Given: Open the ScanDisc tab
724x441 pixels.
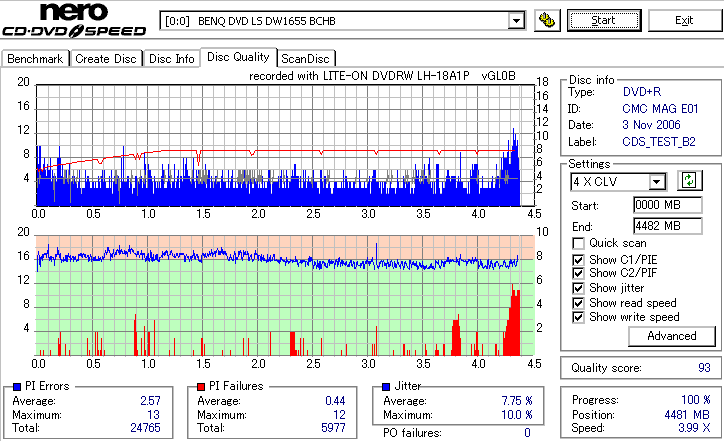Looking at the screenshot, I should [305, 59].
